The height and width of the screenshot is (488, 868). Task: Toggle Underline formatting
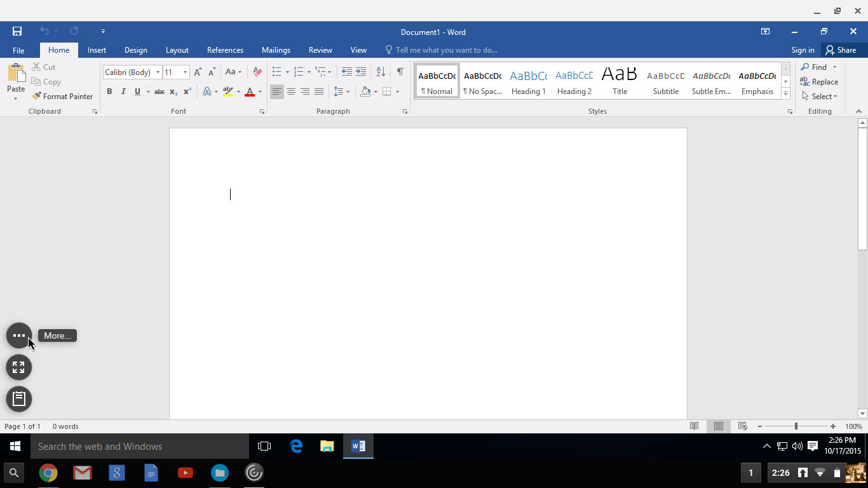click(x=137, y=91)
